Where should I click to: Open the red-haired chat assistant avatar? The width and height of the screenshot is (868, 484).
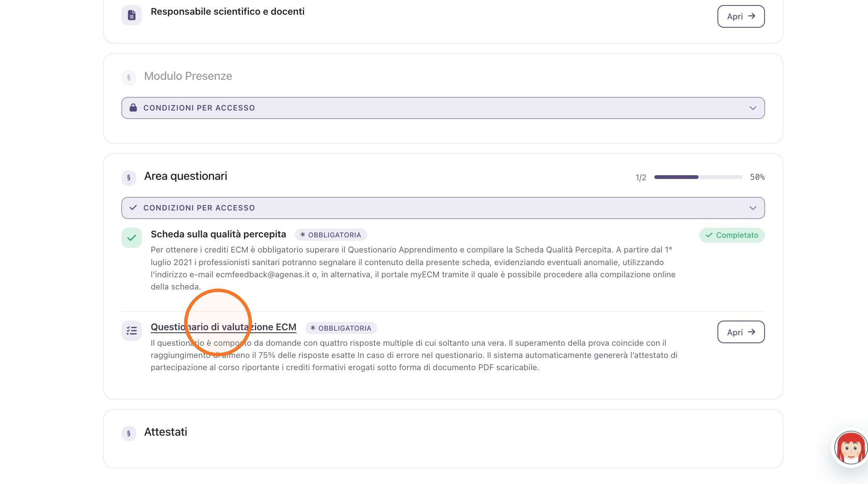click(851, 448)
